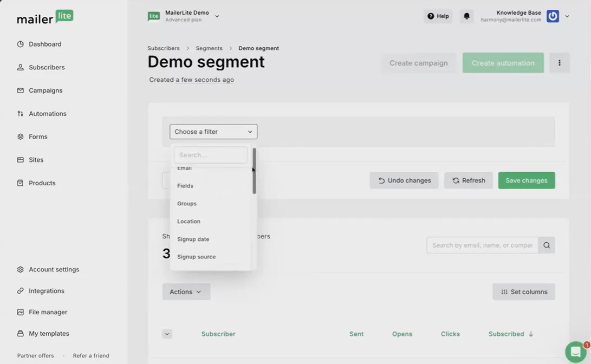Click the blue user avatar icon
591x364 pixels.
coord(553,16)
